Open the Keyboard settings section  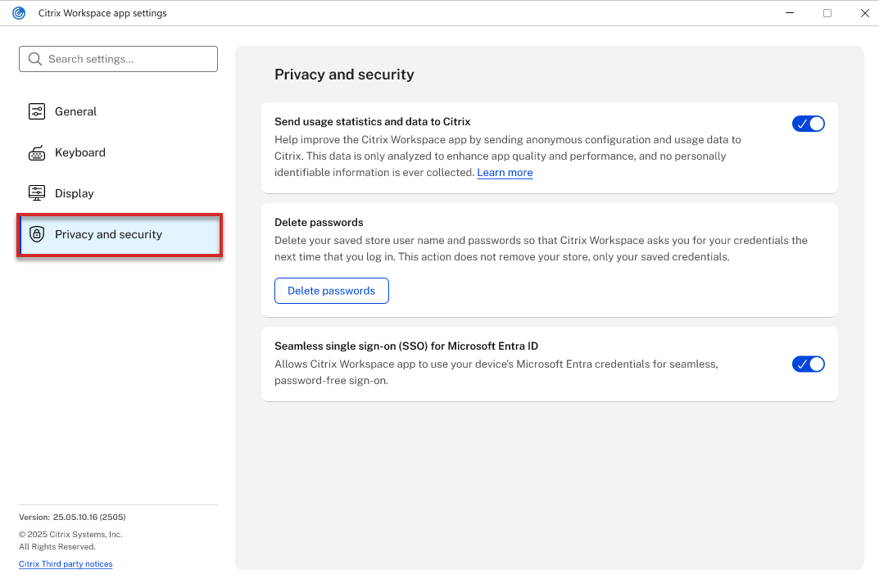(x=118, y=152)
